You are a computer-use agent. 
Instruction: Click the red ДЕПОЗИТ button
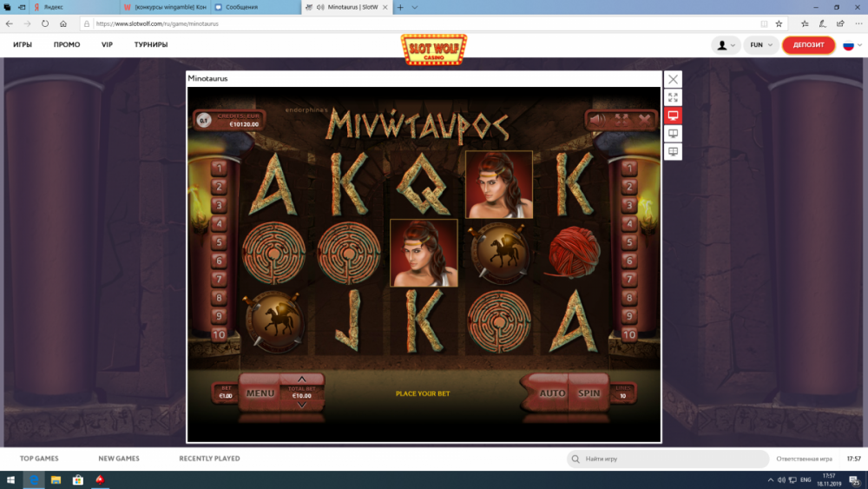808,45
